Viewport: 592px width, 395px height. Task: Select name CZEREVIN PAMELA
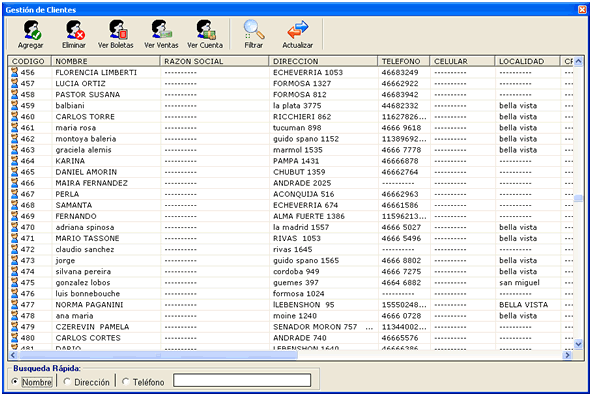pos(92,327)
